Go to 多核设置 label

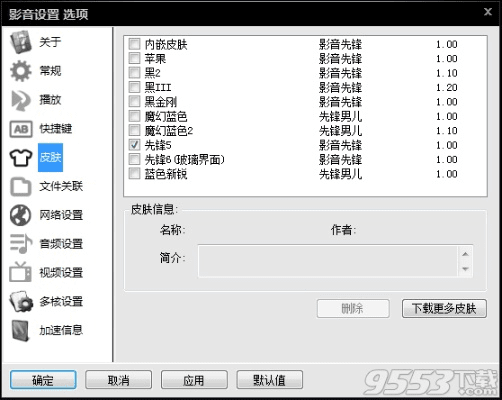[x=61, y=302]
